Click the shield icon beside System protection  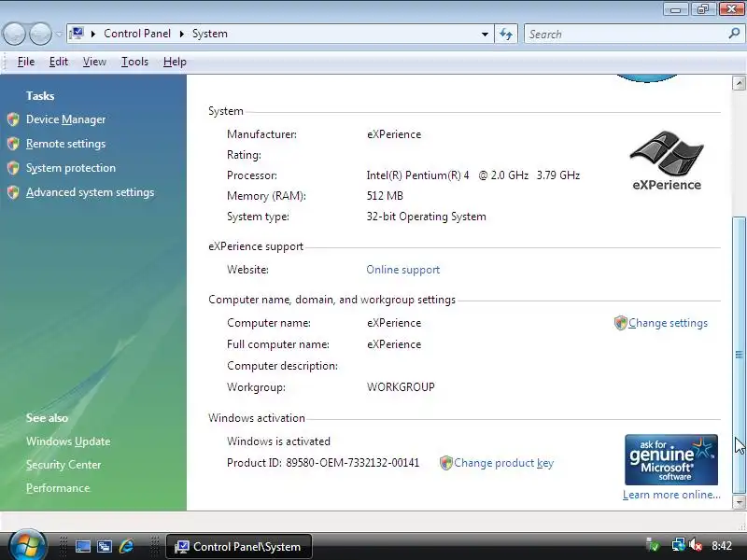(13, 168)
